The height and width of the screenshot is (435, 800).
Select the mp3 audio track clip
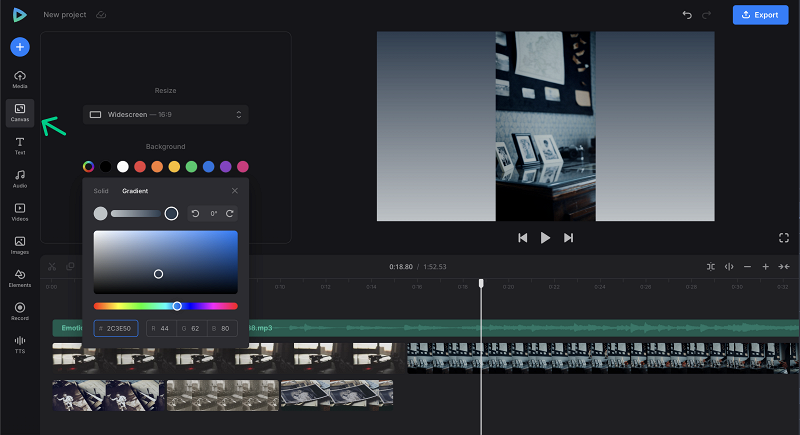click(426, 328)
